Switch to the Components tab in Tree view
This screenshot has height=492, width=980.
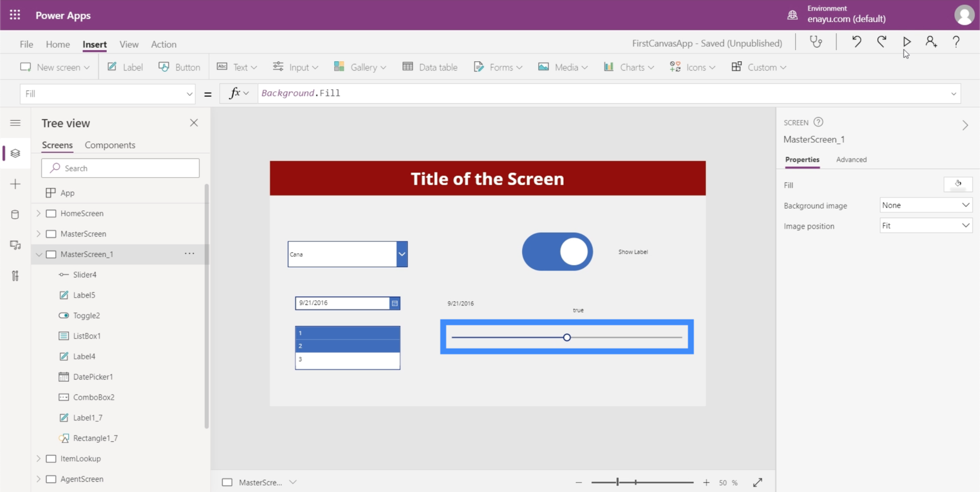pyautogui.click(x=110, y=145)
